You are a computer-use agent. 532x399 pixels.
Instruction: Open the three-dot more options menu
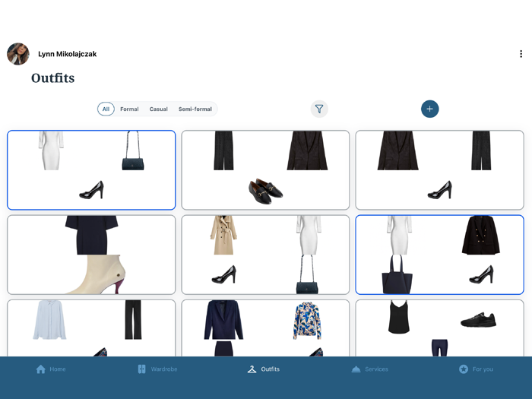(521, 54)
